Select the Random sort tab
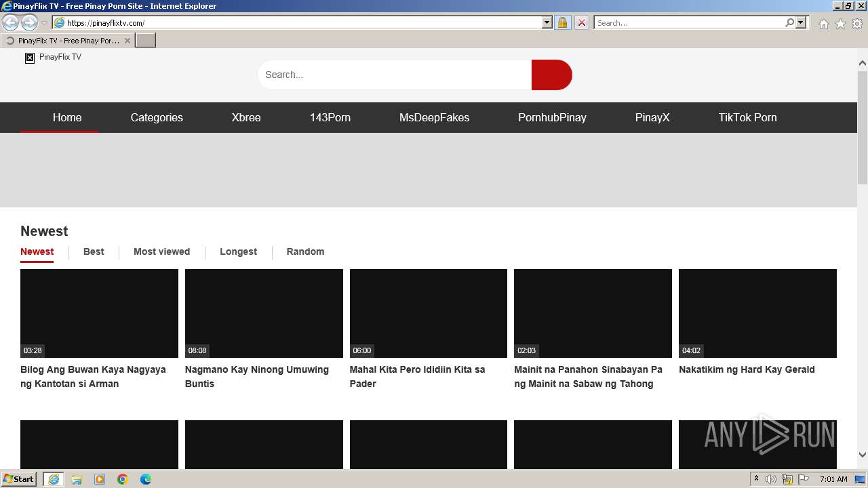The height and width of the screenshot is (488, 868). pyautogui.click(x=305, y=251)
